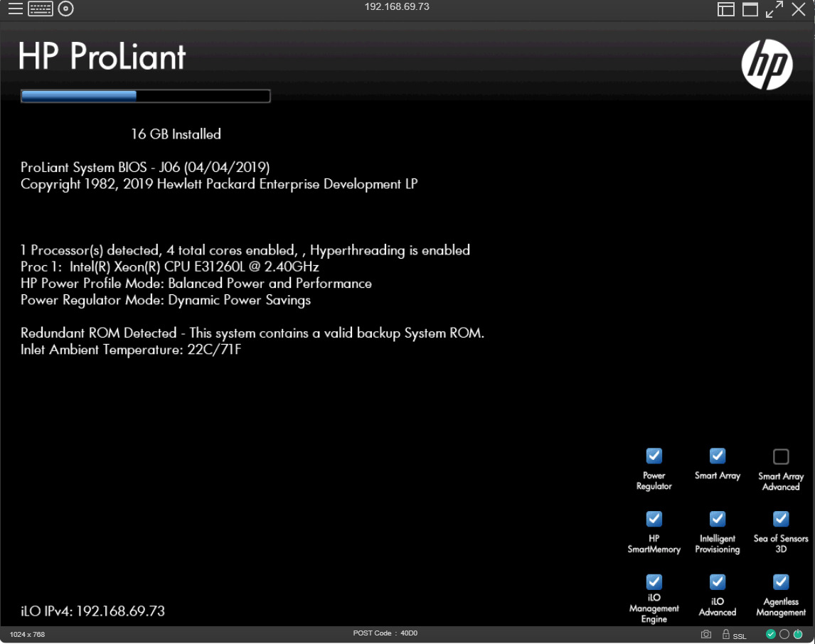Toggle the Intelligent Provisioning checkbox
The image size is (815, 644).
click(x=718, y=518)
